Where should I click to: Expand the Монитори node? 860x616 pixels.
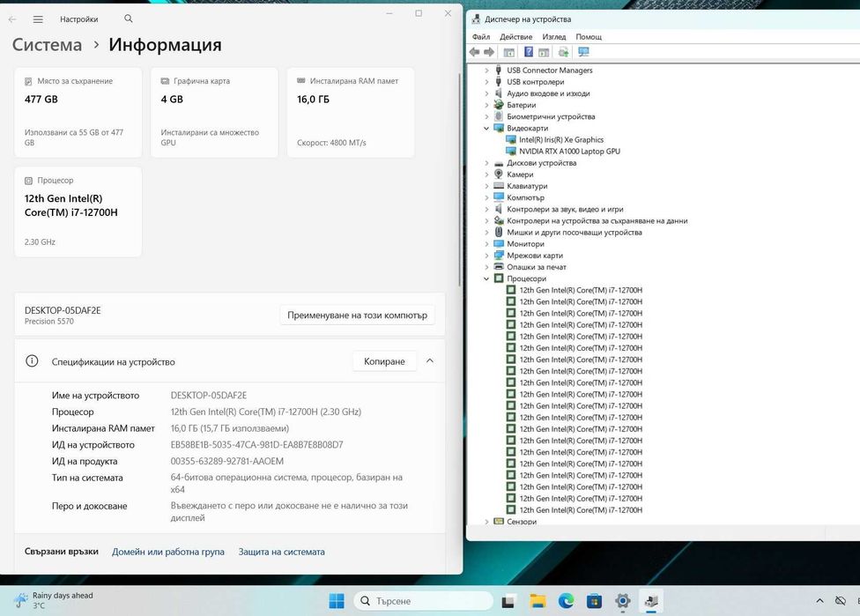[486, 243]
